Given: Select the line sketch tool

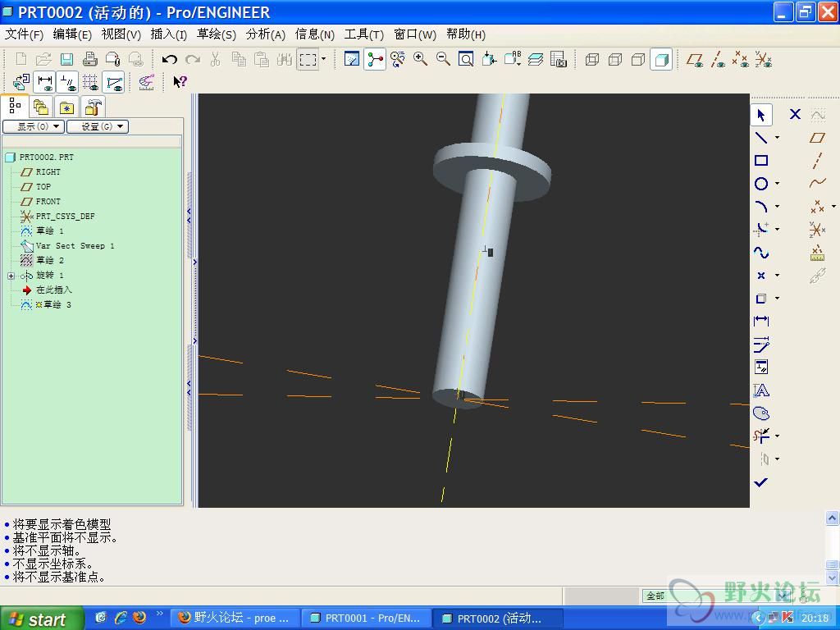Looking at the screenshot, I should tap(761, 138).
